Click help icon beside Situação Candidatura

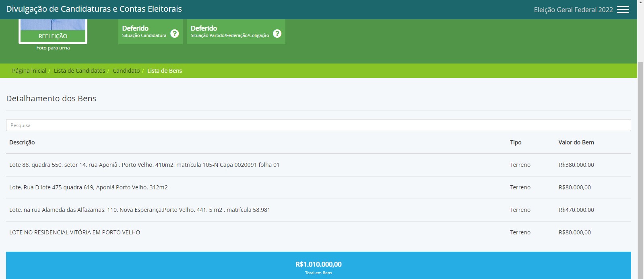coord(174,33)
